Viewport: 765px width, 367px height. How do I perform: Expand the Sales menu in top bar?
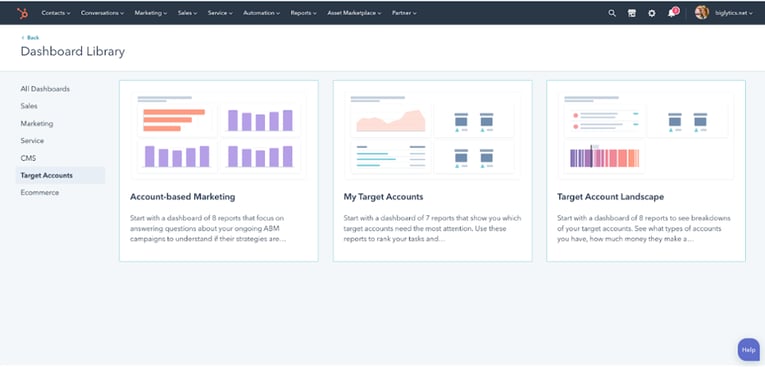tap(187, 13)
